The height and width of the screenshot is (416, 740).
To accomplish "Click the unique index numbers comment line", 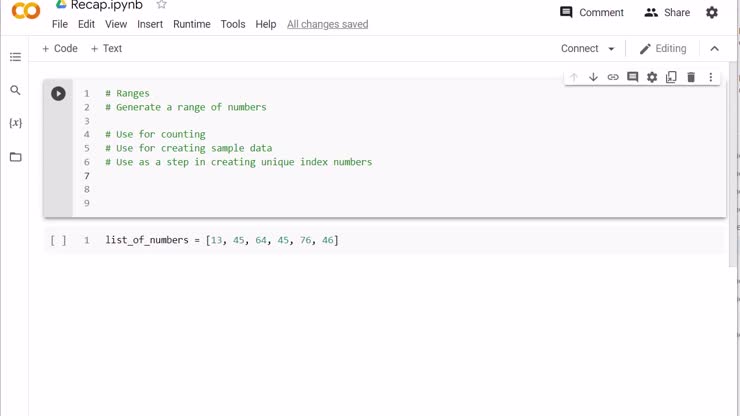I will 238,162.
